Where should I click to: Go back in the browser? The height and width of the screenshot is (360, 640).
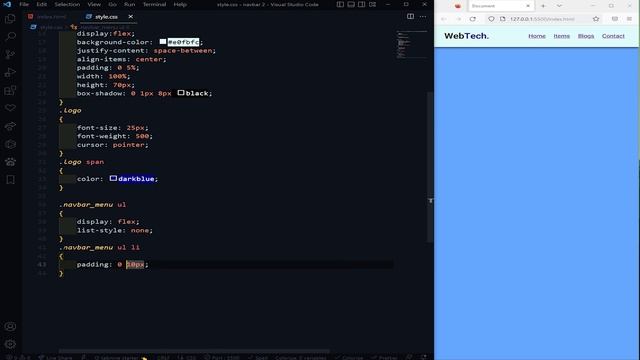(x=444, y=19)
